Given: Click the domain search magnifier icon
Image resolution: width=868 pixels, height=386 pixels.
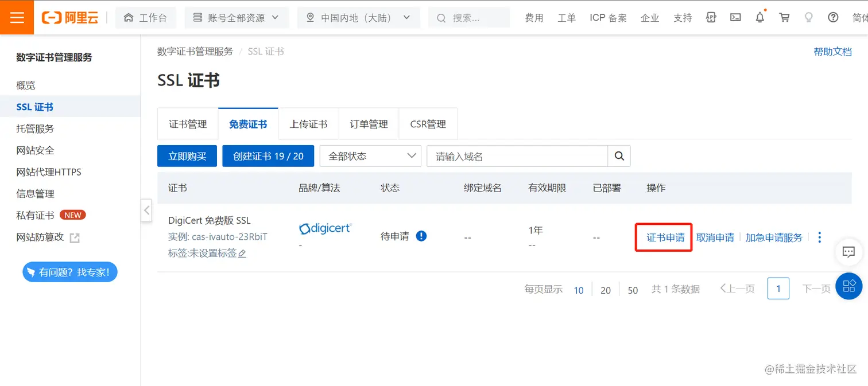Looking at the screenshot, I should [619, 156].
